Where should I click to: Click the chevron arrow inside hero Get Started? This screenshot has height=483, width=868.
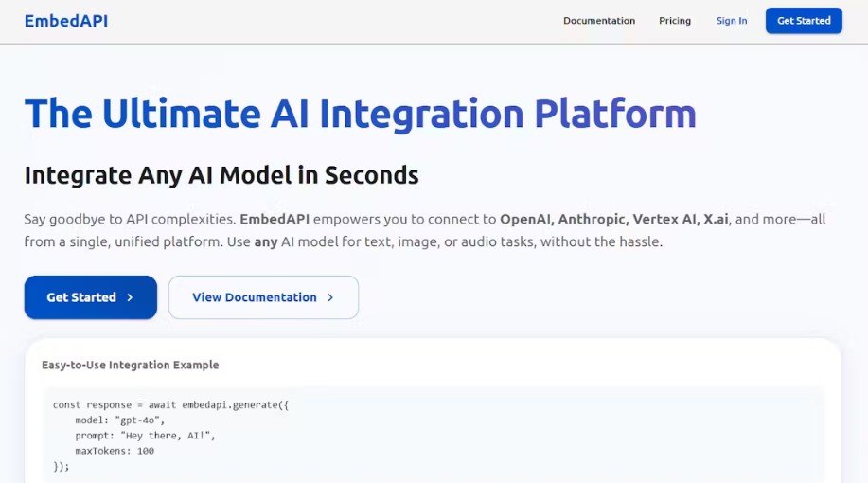(130, 297)
